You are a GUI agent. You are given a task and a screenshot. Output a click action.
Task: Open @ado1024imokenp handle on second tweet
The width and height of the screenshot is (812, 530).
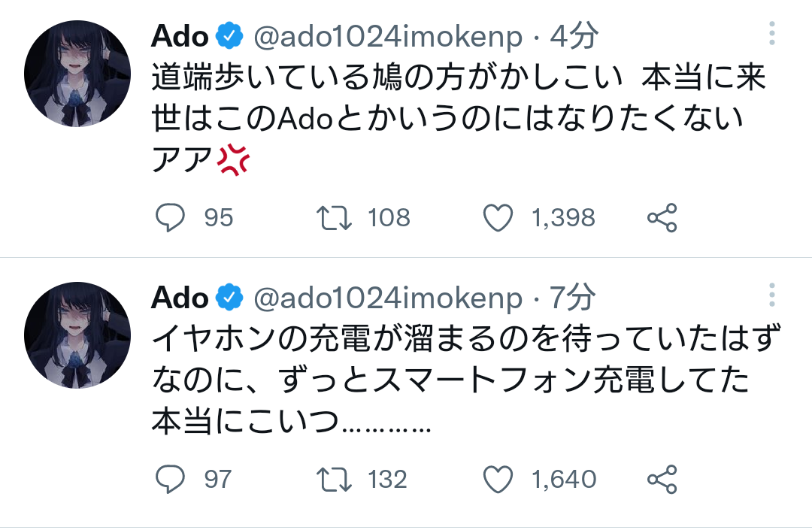point(388,298)
